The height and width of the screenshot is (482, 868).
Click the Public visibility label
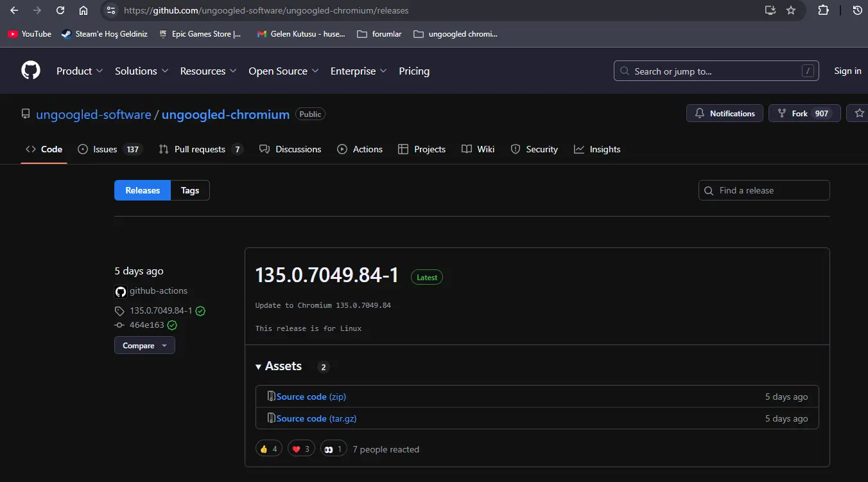click(310, 114)
